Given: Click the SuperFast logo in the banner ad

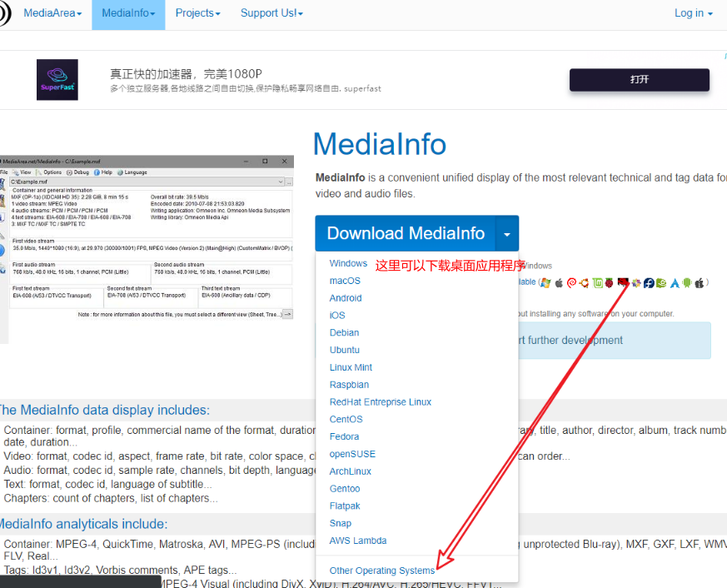Looking at the screenshot, I should (x=57, y=79).
